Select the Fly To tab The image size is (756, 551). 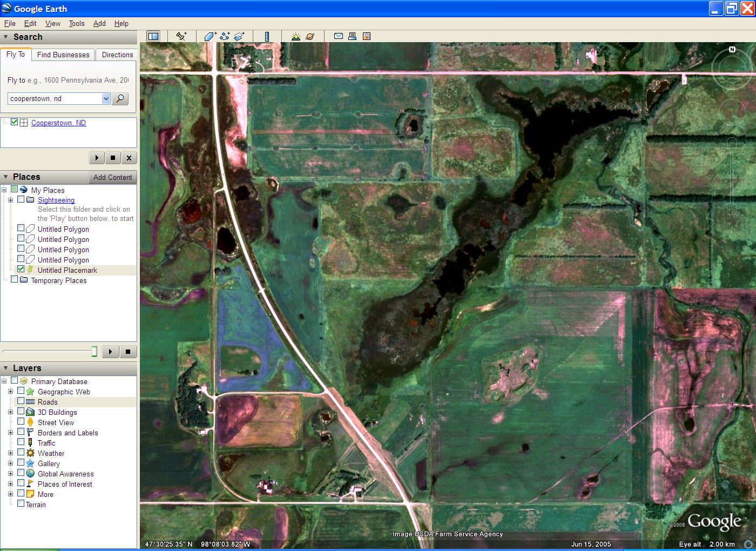[16, 54]
